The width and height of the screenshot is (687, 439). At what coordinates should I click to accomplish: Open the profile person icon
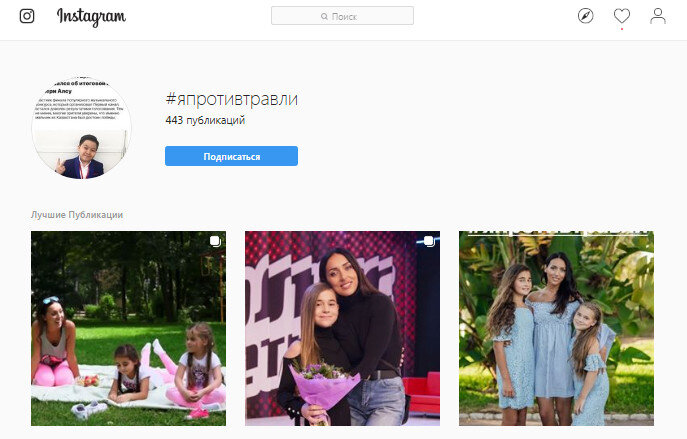click(658, 16)
